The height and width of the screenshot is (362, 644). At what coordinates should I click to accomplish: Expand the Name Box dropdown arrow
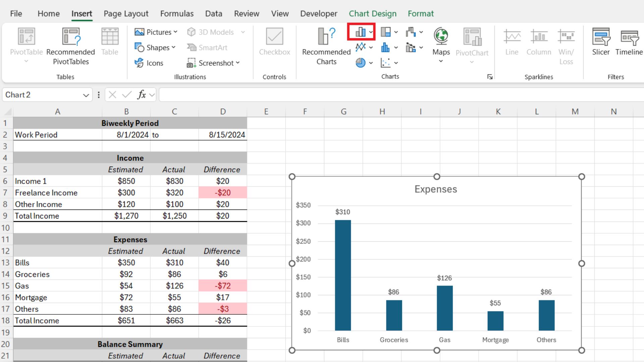tap(86, 95)
